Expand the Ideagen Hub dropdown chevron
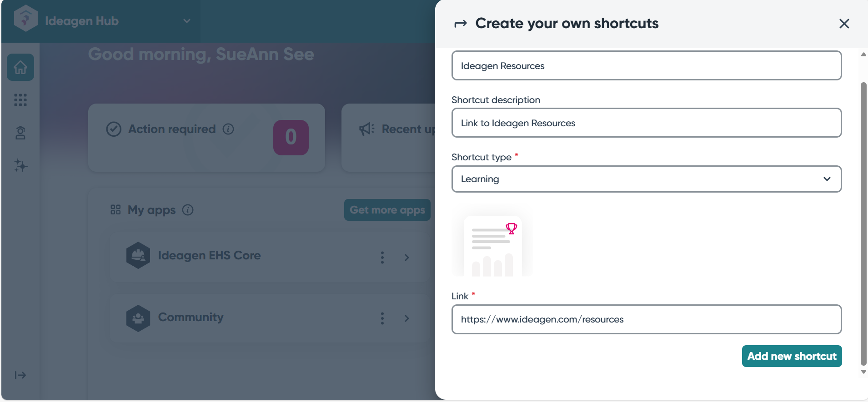The width and height of the screenshot is (868, 402). (x=187, y=21)
